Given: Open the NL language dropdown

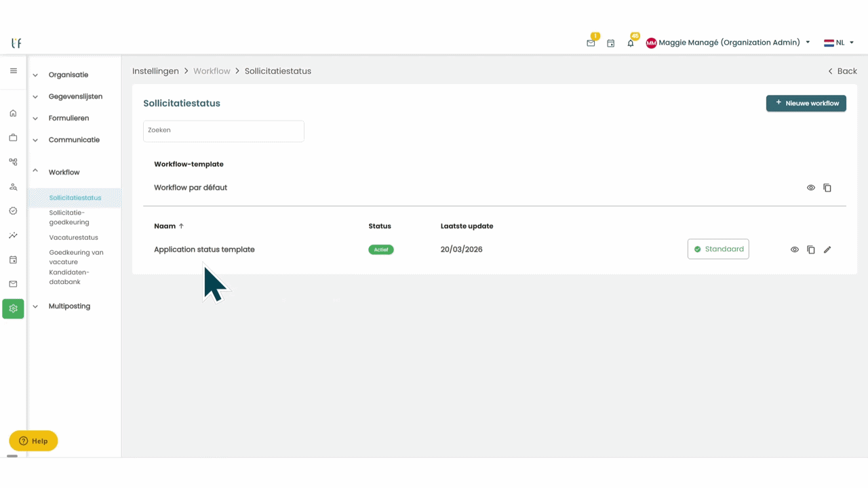Looking at the screenshot, I should [839, 43].
